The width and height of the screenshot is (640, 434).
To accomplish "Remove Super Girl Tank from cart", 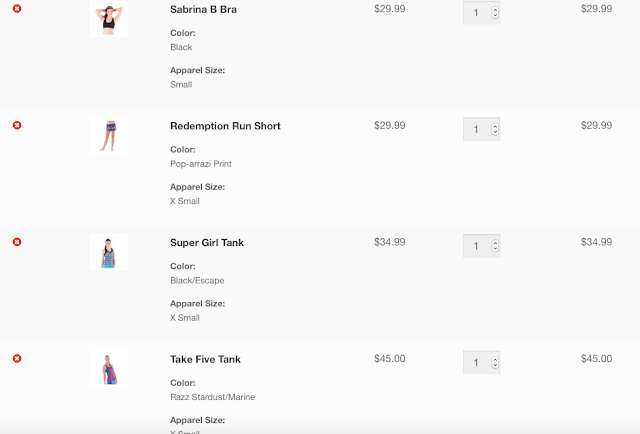I will pos(17,242).
